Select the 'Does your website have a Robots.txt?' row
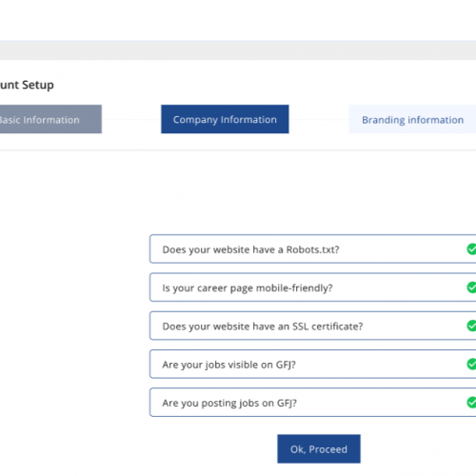Viewport: 476px width, 476px height. (x=313, y=249)
